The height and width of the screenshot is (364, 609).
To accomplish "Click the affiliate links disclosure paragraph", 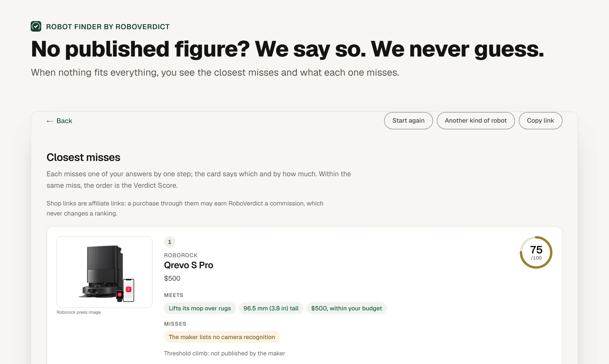I will point(185,209).
